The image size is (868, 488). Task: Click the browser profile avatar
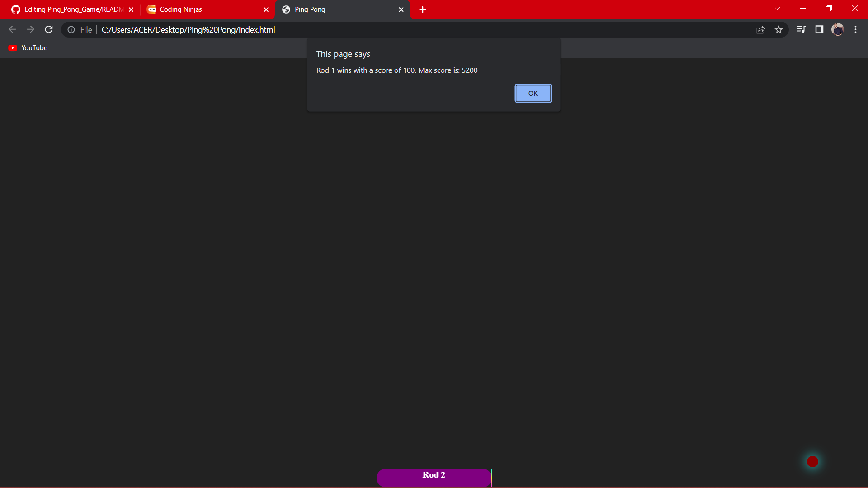pyautogui.click(x=838, y=29)
